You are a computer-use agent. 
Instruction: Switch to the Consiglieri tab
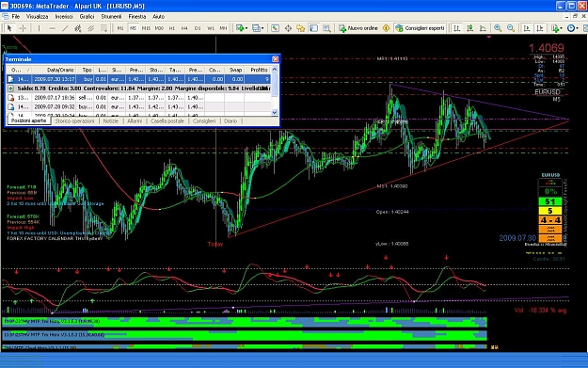(x=204, y=121)
